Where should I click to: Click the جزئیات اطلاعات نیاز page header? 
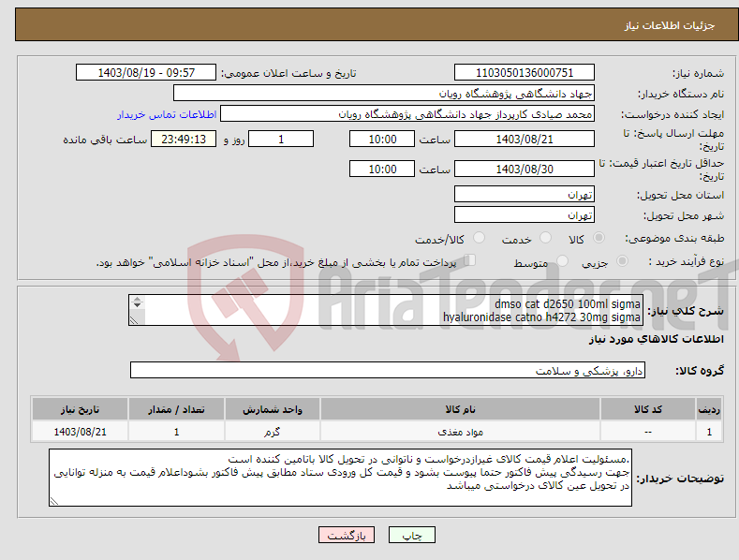pyautogui.click(x=670, y=25)
